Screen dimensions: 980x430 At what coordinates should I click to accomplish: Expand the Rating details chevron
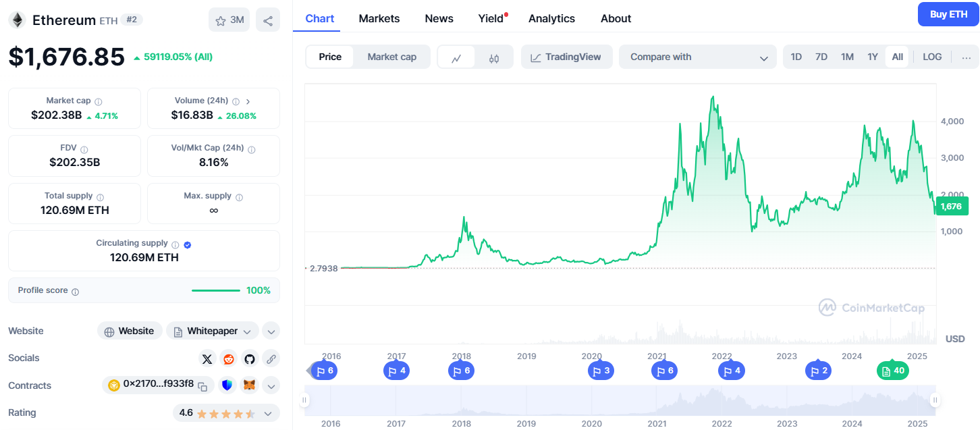point(268,412)
